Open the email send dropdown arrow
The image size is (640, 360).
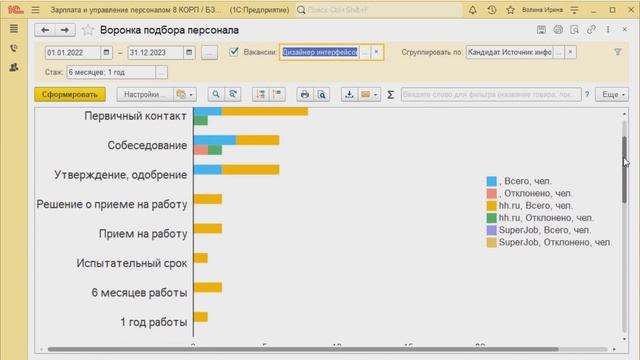click(x=376, y=95)
